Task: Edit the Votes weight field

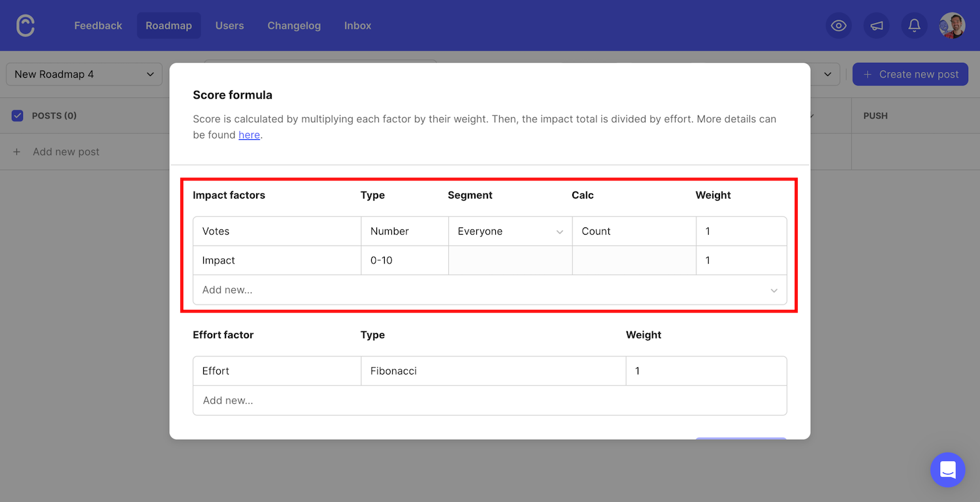Action: coord(742,231)
